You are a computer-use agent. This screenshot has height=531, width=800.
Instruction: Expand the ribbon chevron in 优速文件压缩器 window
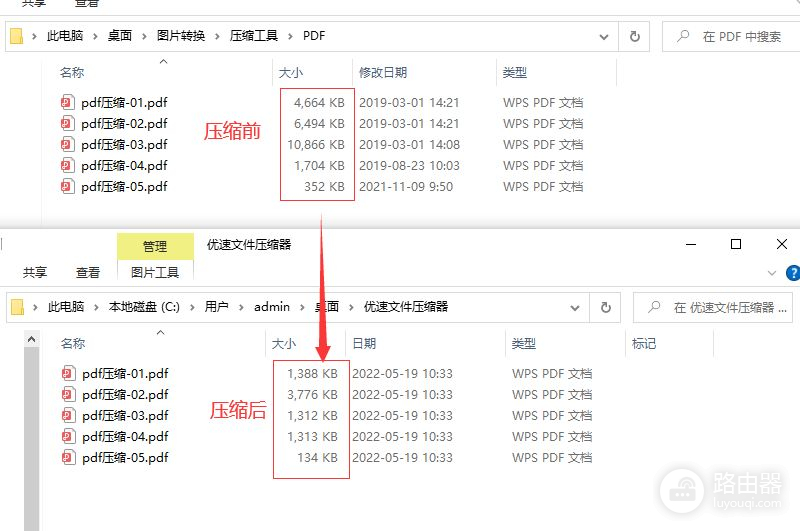(x=772, y=273)
